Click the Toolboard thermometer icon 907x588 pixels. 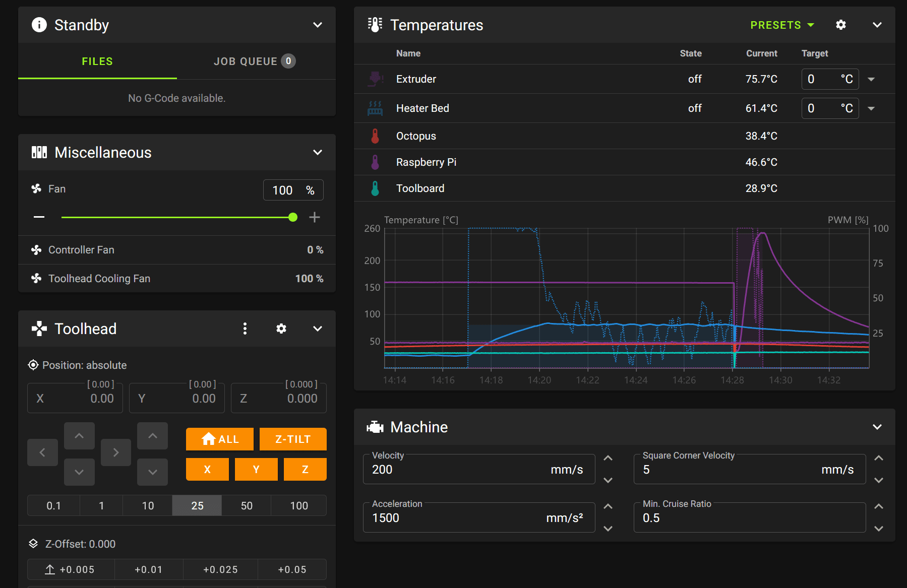[375, 188]
